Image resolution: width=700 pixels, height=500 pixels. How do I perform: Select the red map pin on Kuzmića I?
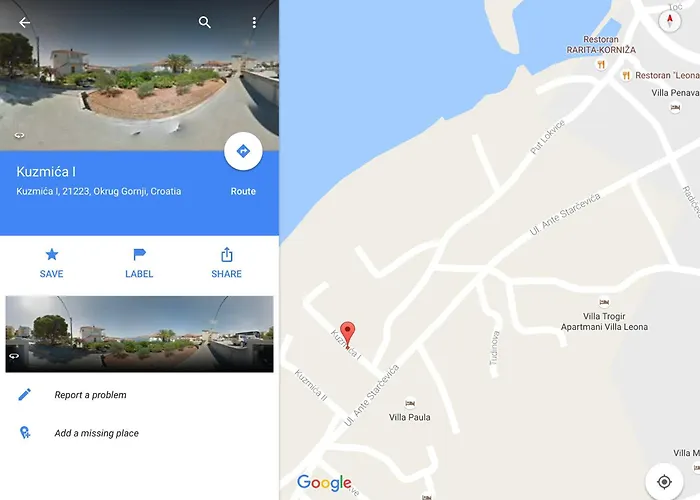pyautogui.click(x=348, y=335)
